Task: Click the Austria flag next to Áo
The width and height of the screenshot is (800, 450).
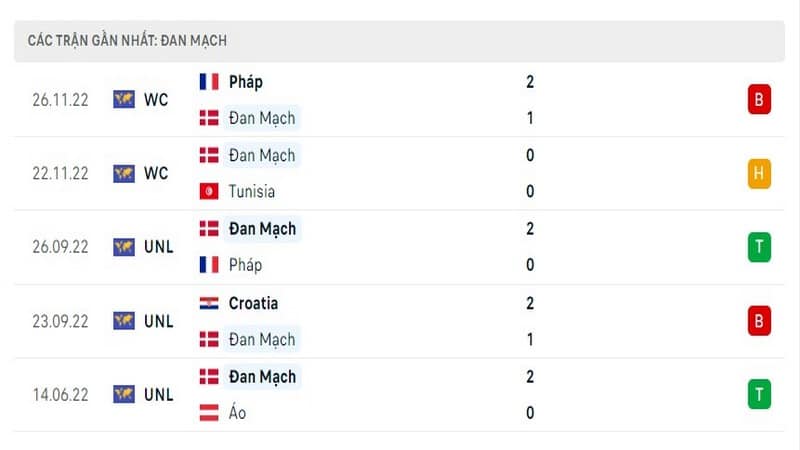Action: pos(209,413)
